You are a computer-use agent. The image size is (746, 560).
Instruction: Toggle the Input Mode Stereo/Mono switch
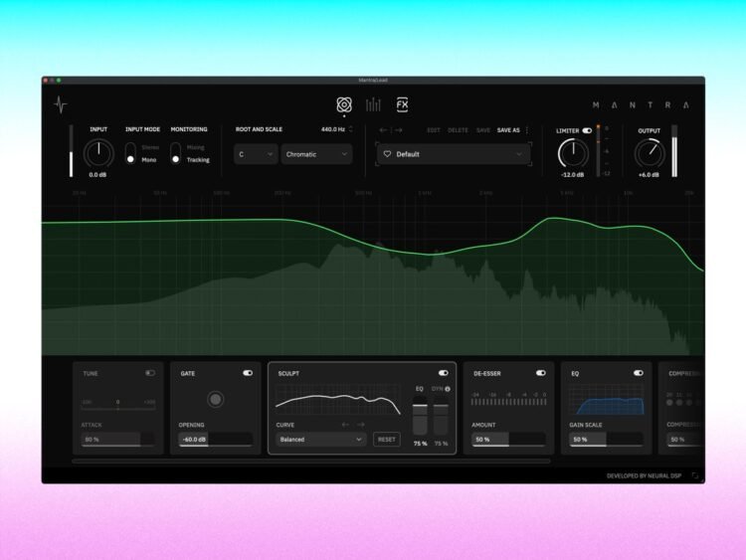pyautogui.click(x=130, y=153)
